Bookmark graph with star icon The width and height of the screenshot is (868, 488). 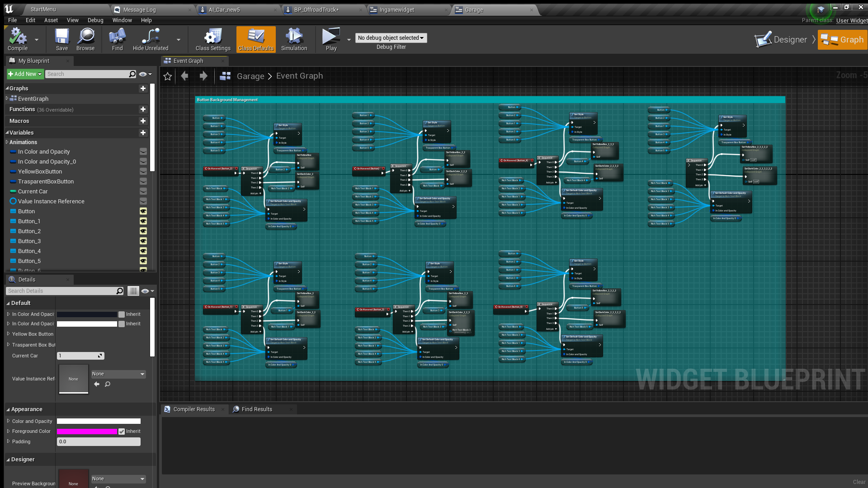pos(168,76)
